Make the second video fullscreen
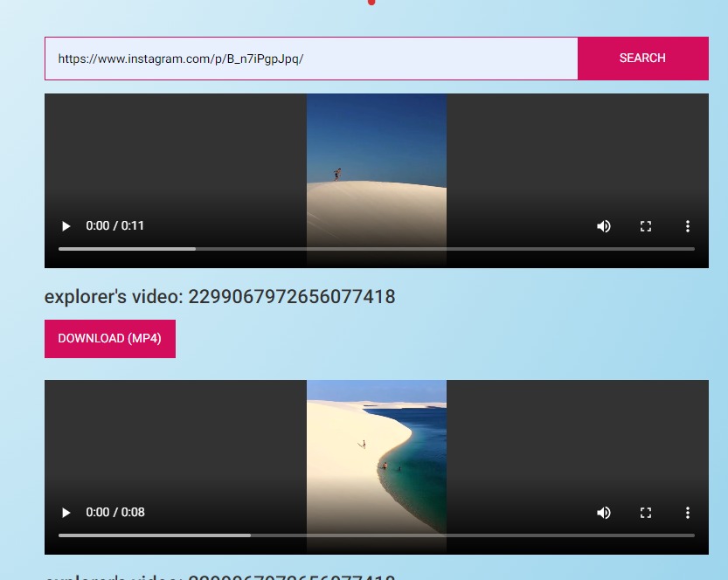Screen dimensions: 728x580 [x=646, y=513]
